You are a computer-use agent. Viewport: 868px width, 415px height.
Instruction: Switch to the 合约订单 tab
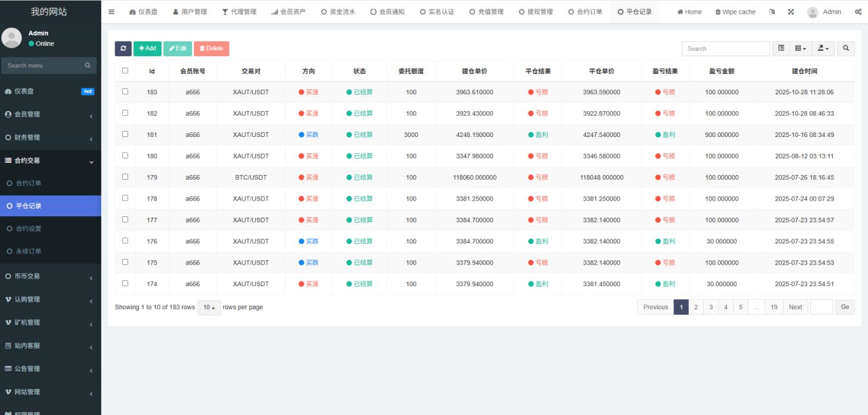coord(585,12)
